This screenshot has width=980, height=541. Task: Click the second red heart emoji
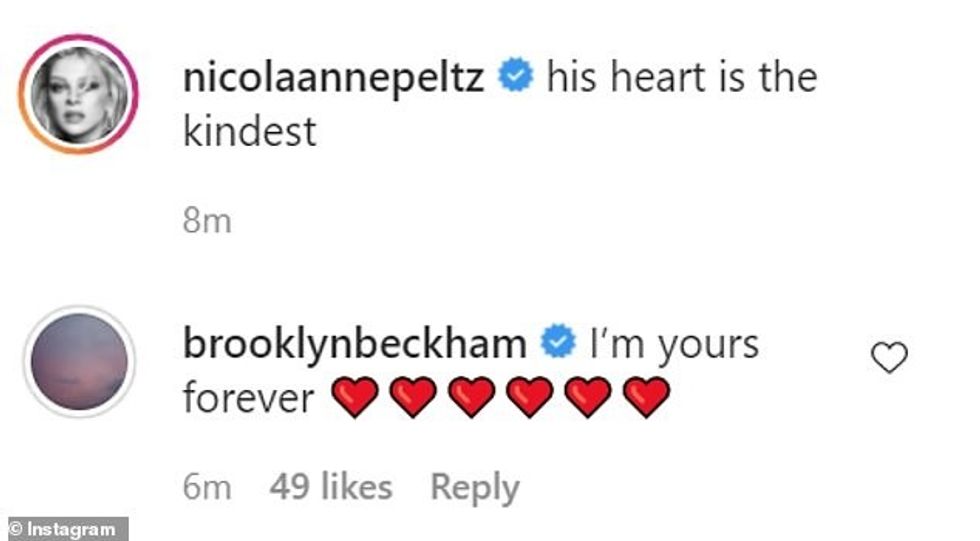(412, 399)
